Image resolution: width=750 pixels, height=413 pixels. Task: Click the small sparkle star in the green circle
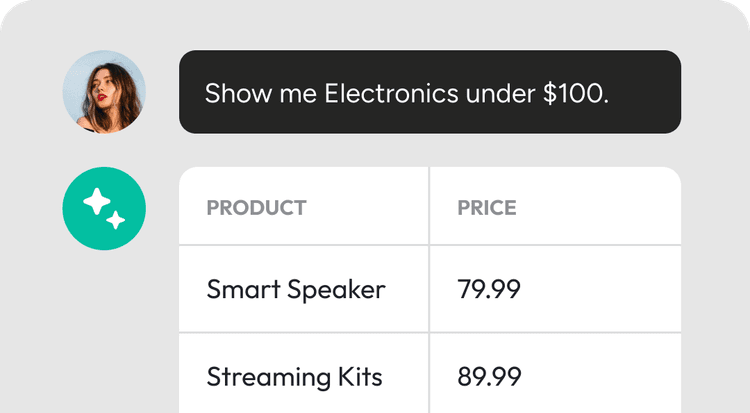116,220
